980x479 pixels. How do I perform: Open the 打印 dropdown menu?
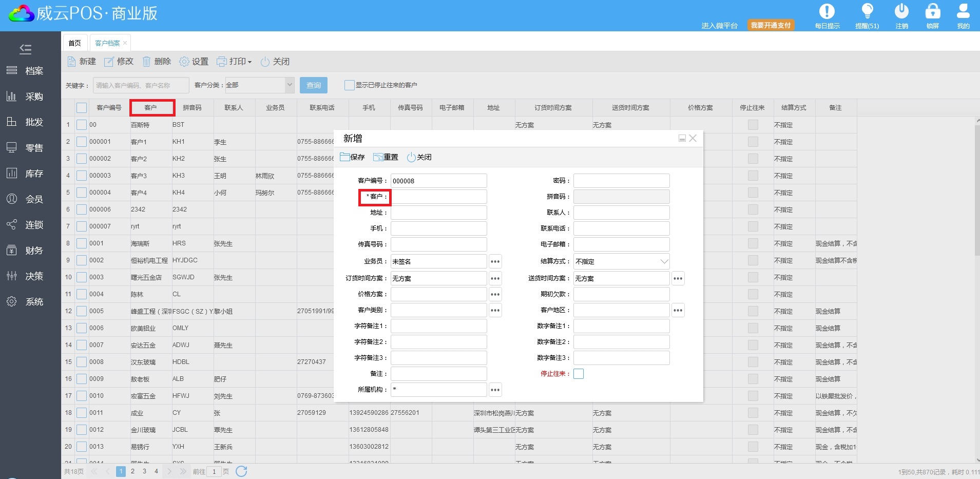point(234,62)
